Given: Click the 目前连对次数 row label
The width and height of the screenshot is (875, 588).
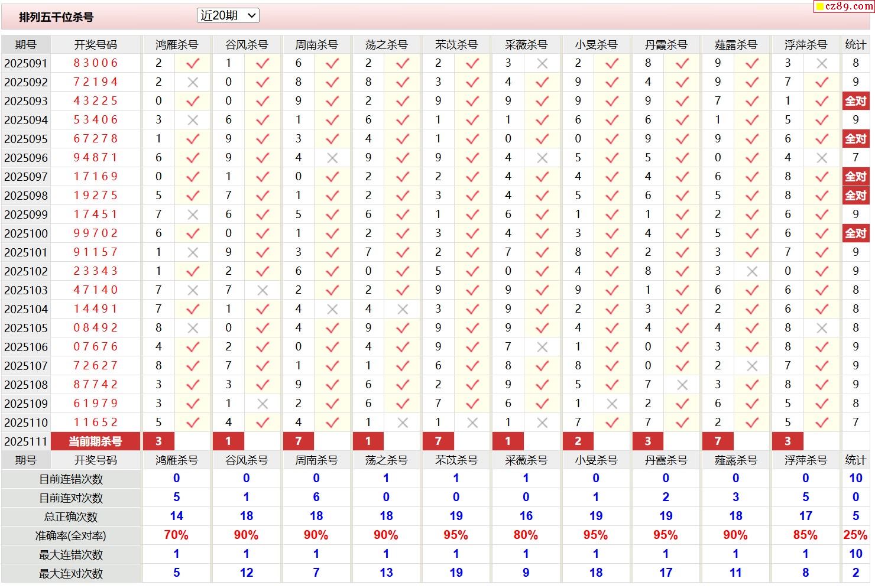Looking at the screenshot, I should tap(71, 498).
